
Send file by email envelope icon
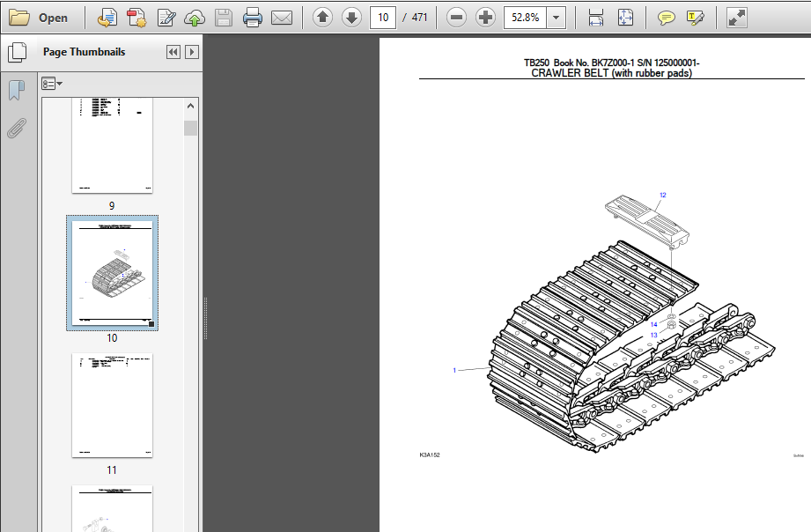click(x=282, y=18)
